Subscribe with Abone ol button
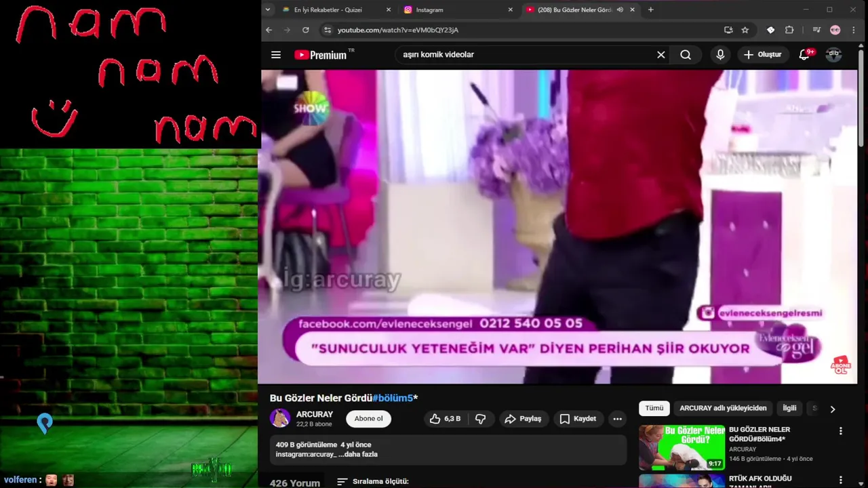The width and height of the screenshot is (868, 488). 368,419
